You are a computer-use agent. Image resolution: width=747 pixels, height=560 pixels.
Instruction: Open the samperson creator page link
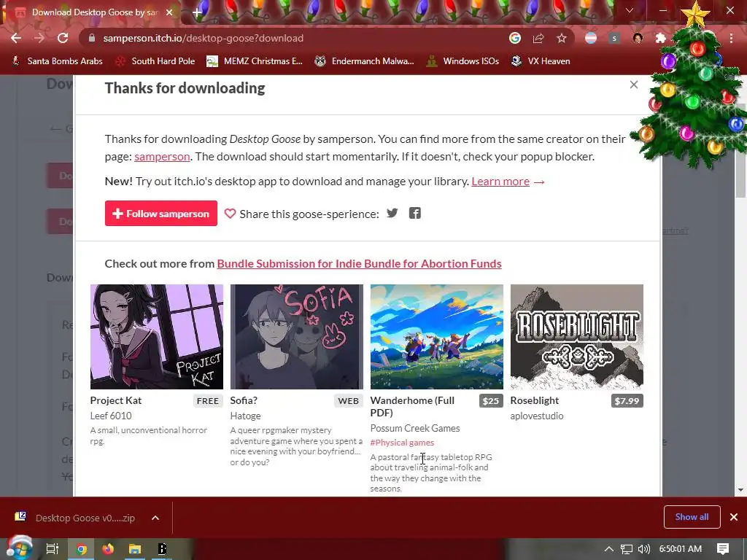pyautogui.click(x=162, y=157)
